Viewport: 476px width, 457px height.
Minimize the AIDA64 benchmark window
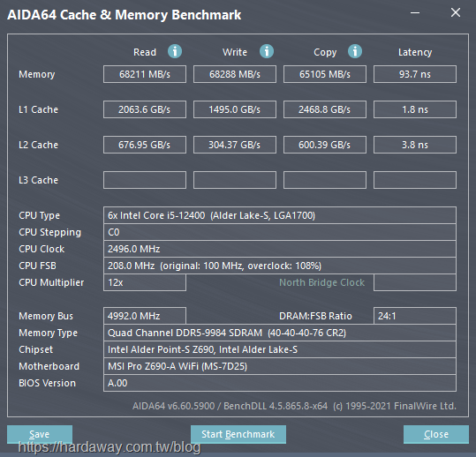point(415,13)
